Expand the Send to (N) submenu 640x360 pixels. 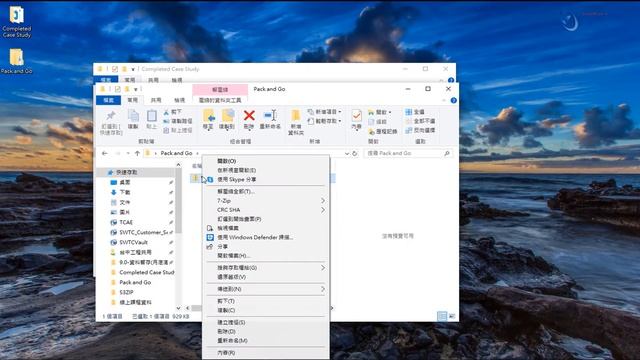tap(266, 289)
